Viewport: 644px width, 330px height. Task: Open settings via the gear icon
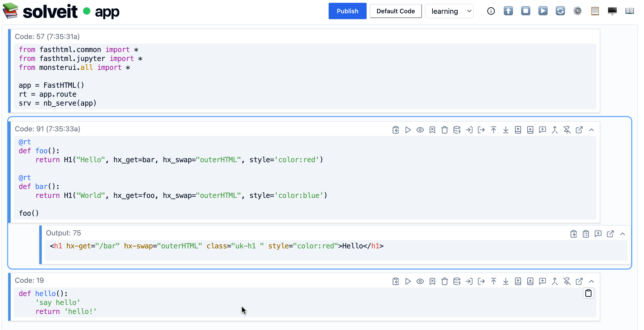point(577,11)
